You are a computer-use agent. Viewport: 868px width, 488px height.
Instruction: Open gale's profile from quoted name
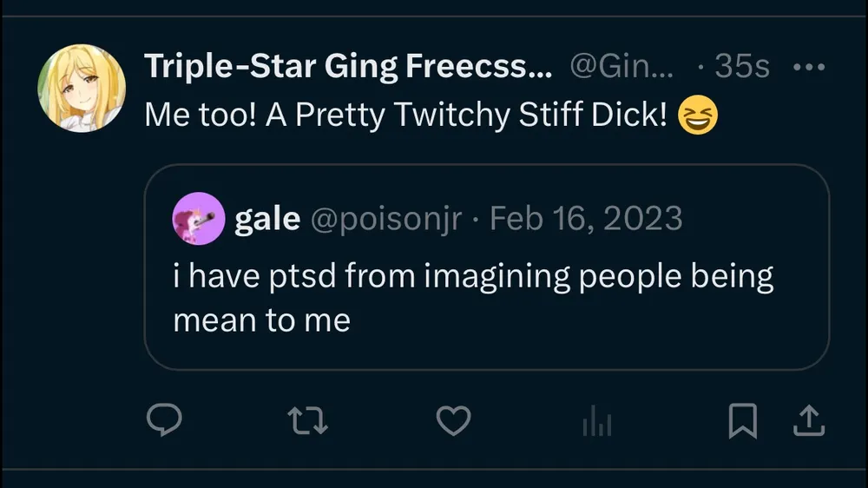tap(266, 219)
